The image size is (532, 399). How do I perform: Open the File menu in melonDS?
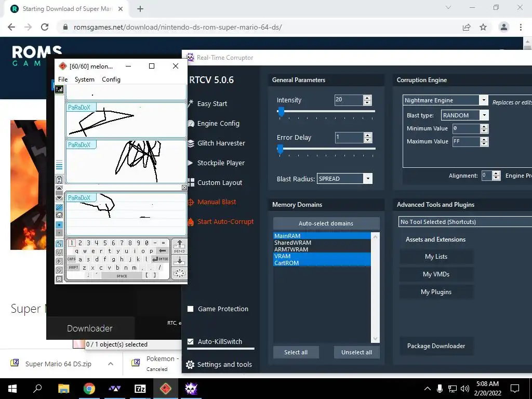coord(63,79)
